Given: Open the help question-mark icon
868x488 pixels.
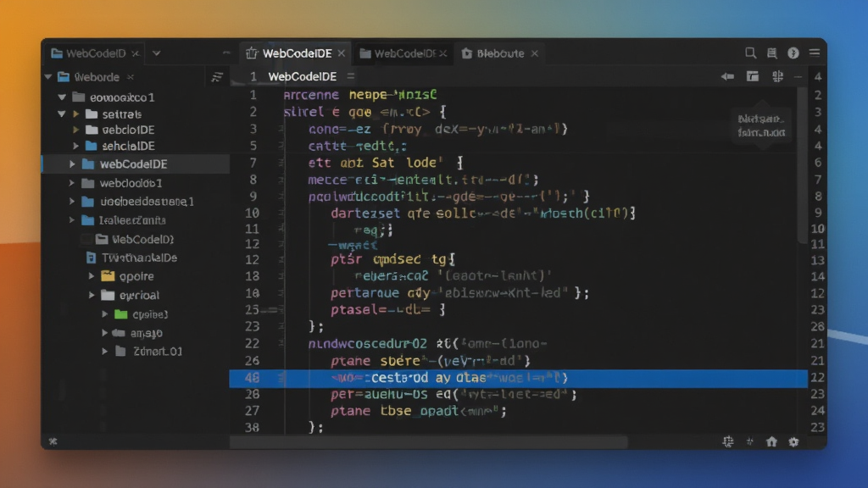Looking at the screenshot, I should tap(793, 53).
